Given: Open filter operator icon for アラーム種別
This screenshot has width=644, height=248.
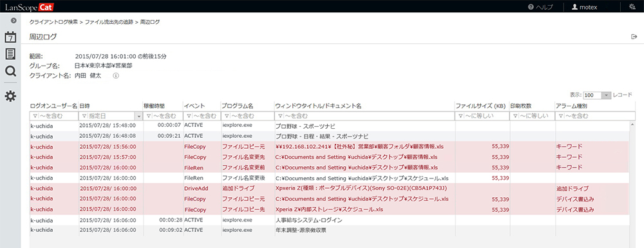Looking at the screenshot, I should [x=560, y=116].
